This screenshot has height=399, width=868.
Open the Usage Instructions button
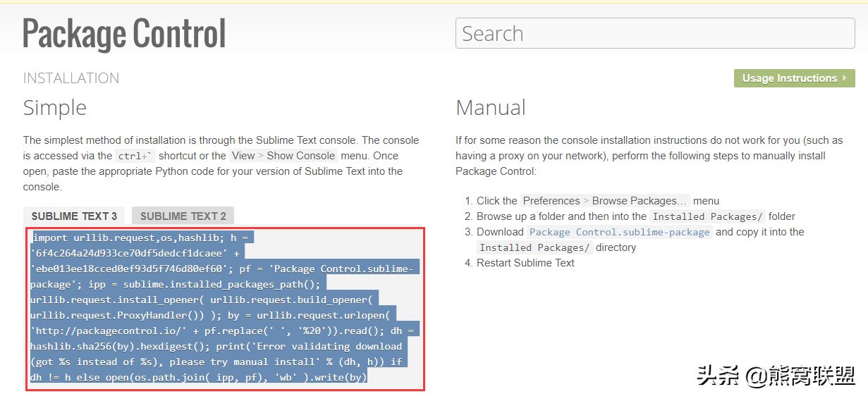click(x=794, y=78)
